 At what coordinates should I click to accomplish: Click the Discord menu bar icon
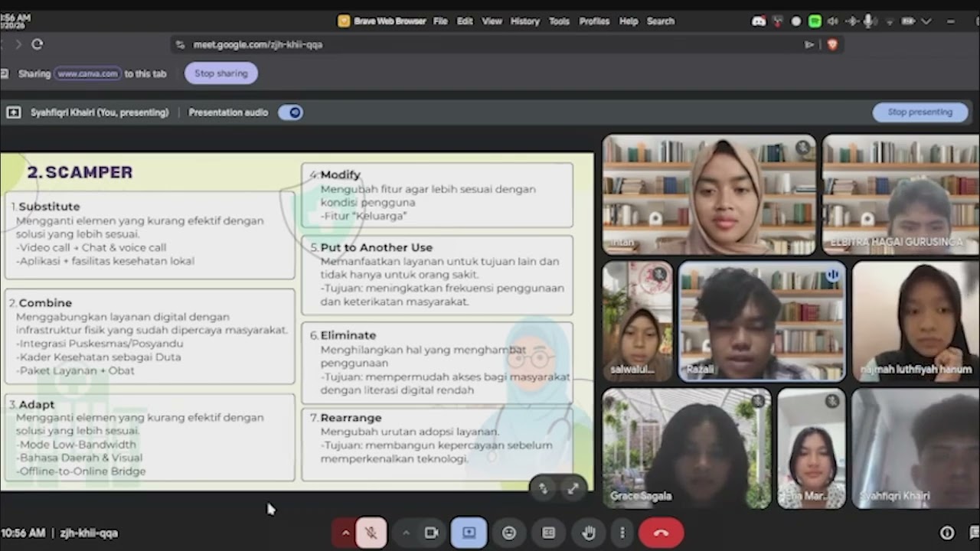[x=759, y=21]
